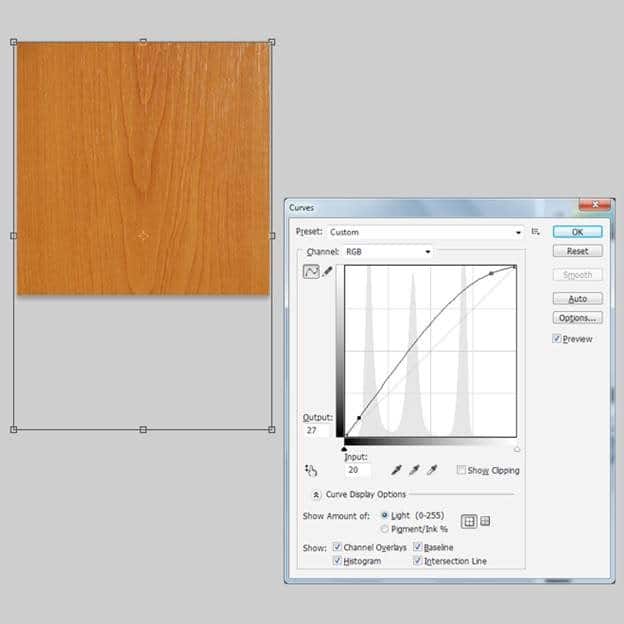Switch to simple grid display icon
Image resolution: width=624 pixels, height=624 pixels.
click(468, 521)
